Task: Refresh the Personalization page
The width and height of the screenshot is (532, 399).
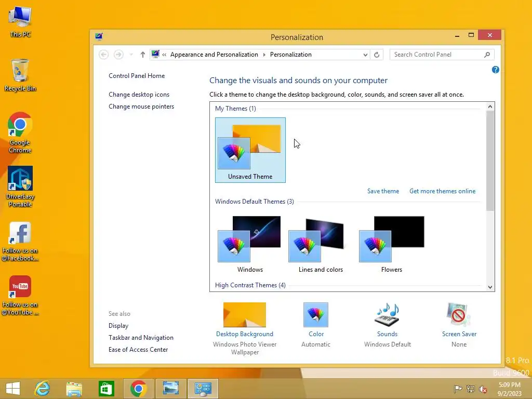Action: point(377,55)
